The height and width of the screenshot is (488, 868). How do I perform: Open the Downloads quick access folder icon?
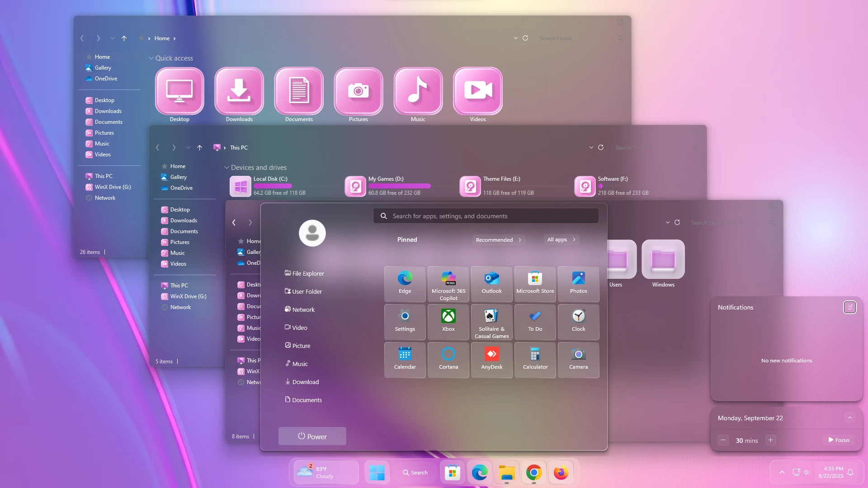click(x=239, y=91)
